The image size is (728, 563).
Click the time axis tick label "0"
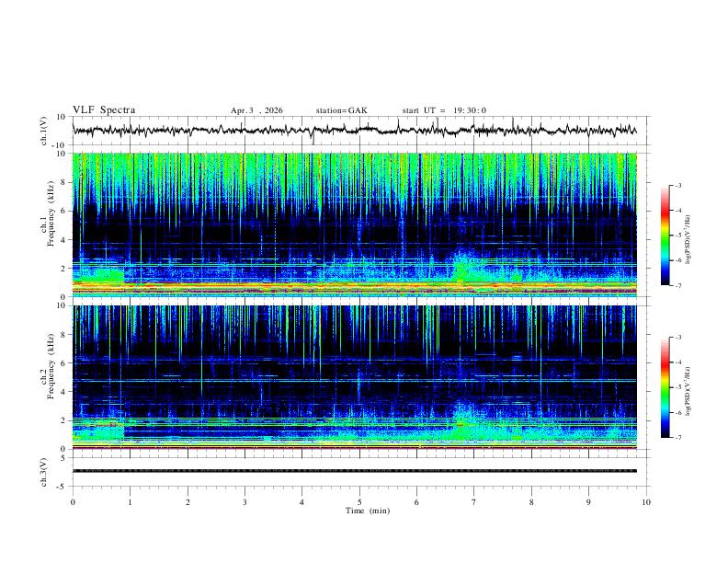click(x=73, y=502)
